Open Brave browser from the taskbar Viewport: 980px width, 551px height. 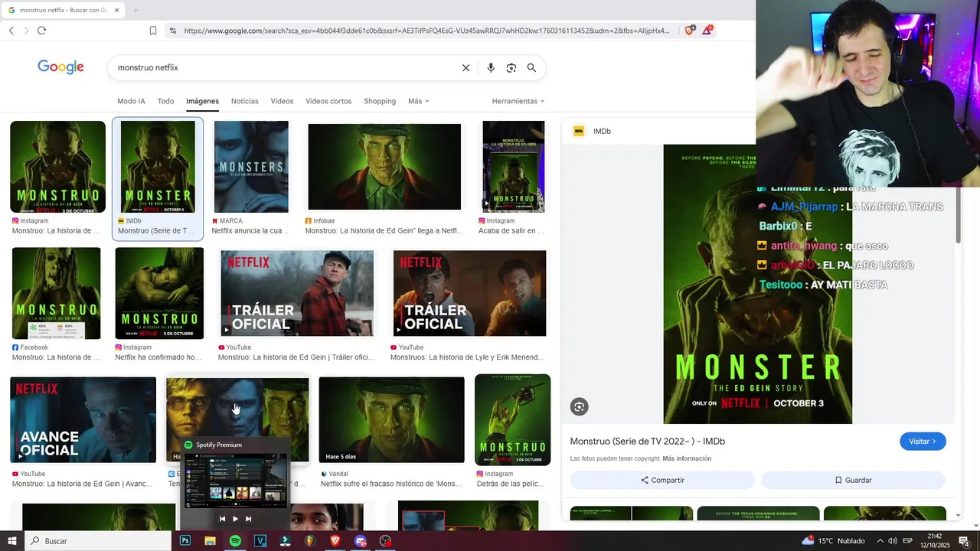335,541
